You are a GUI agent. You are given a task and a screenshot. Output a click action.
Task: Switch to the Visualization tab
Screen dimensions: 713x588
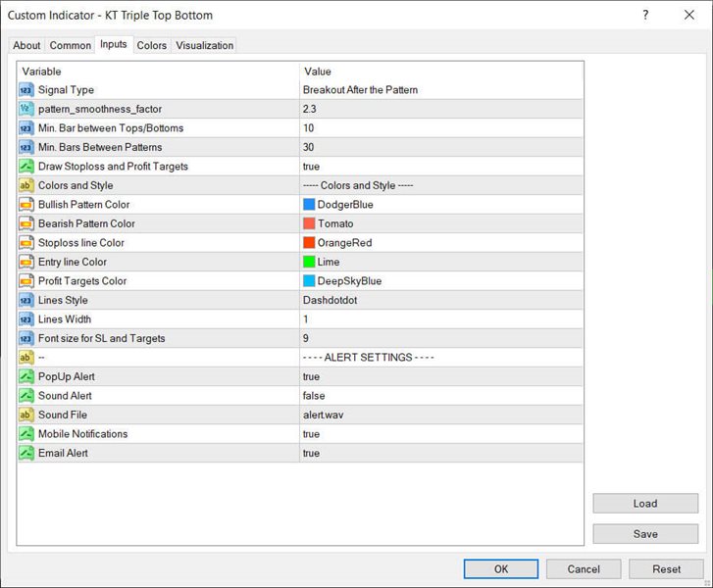tap(204, 45)
